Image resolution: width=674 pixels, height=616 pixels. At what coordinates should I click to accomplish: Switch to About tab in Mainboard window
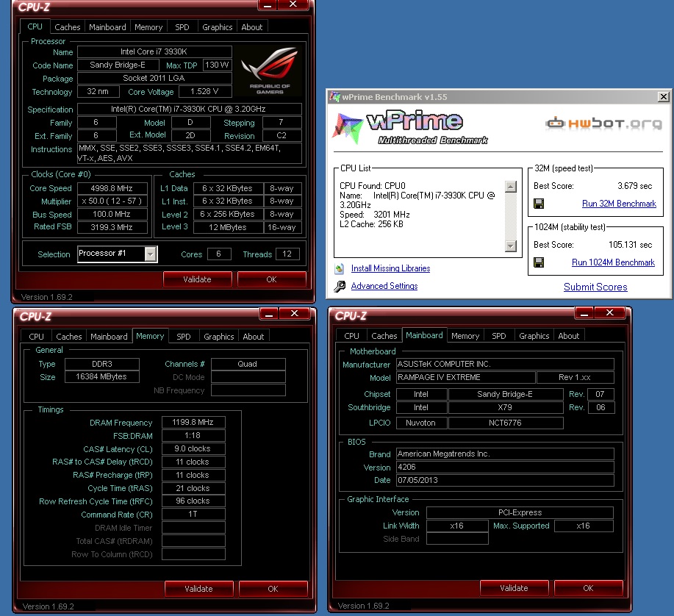coord(568,336)
